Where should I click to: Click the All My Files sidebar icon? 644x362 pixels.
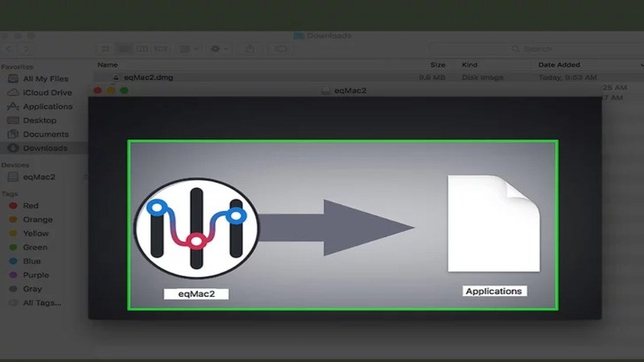point(13,78)
